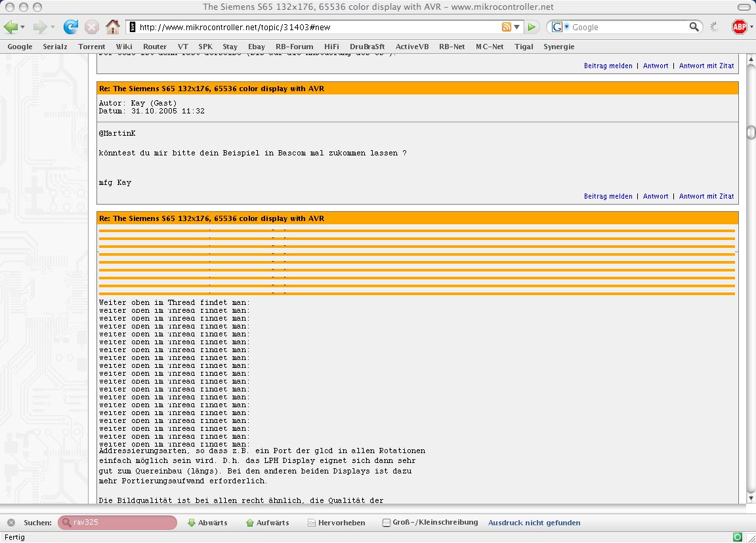Open the HiFi bookmark

pyautogui.click(x=331, y=47)
